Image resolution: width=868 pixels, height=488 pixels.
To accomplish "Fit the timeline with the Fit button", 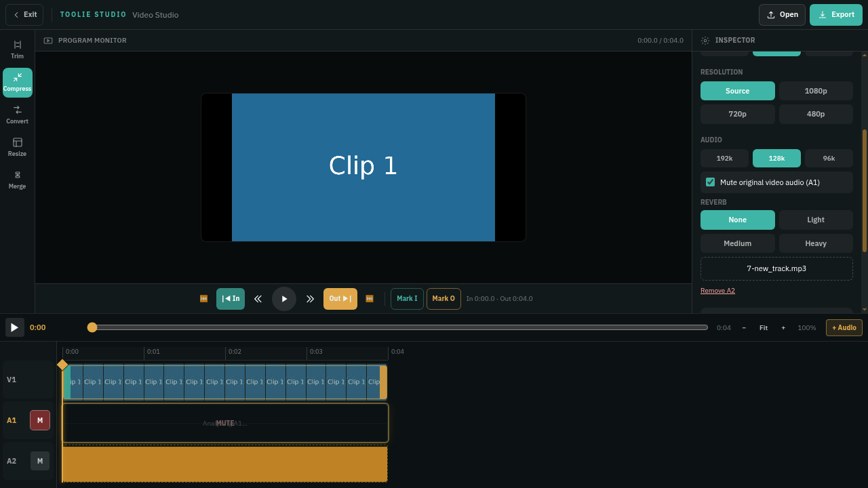I will pyautogui.click(x=764, y=327).
